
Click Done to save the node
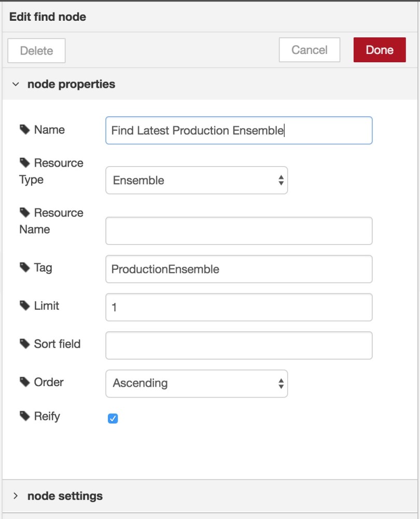380,50
